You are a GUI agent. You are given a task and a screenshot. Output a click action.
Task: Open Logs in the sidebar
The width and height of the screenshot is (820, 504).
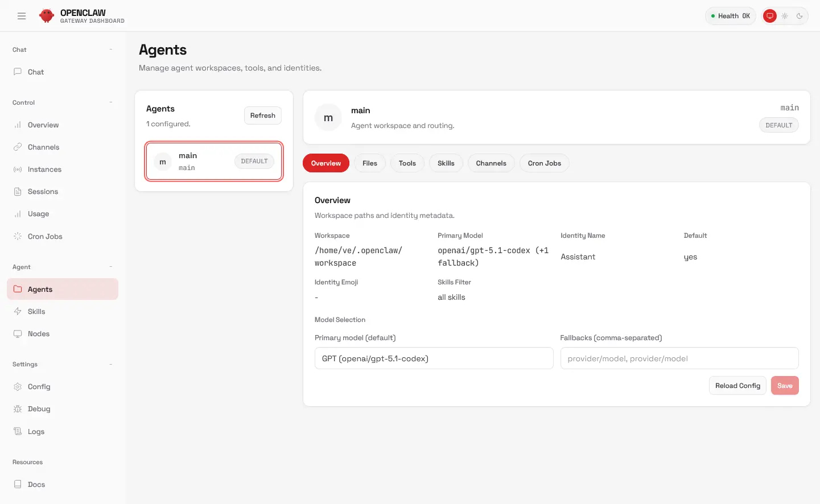pyautogui.click(x=36, y=432)
